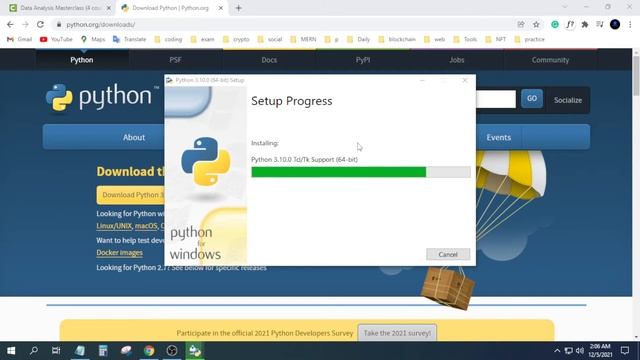Expand the practice bookmarks folder
The height and width of the screenshot is (360, 640).
click(x=530, y=39)
